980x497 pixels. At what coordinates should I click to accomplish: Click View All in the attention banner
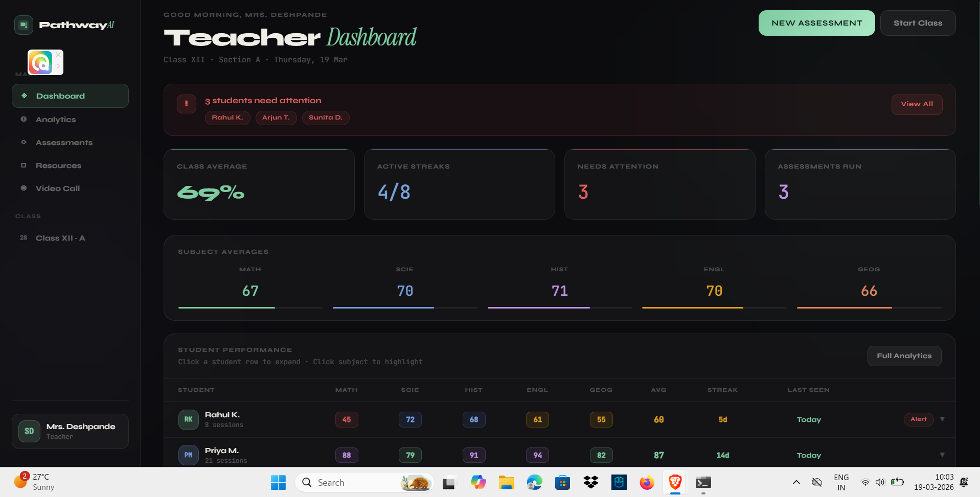pyautogui.click(x=917, y=104)
